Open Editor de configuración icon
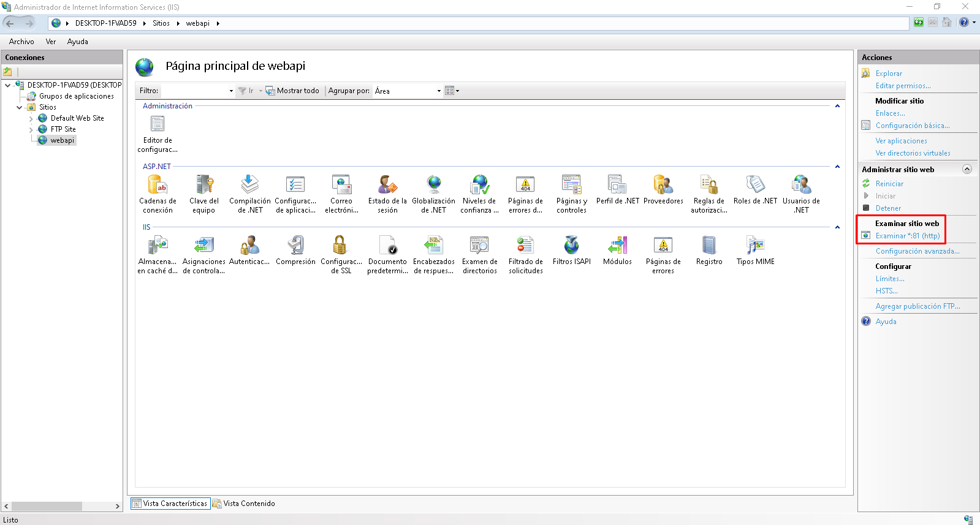This screenshot has height=525, width=980. (158, 124)
